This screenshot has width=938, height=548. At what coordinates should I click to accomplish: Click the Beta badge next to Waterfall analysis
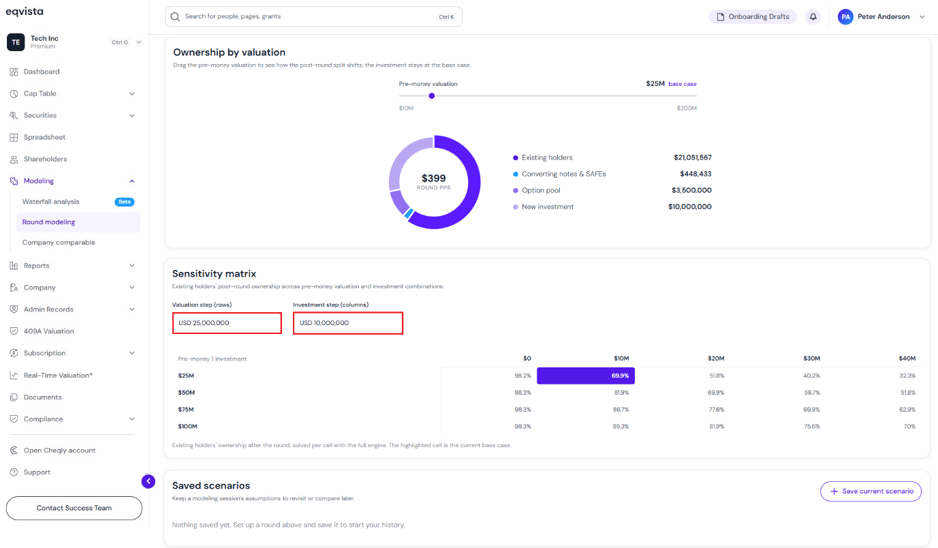[x=124, y=202]
